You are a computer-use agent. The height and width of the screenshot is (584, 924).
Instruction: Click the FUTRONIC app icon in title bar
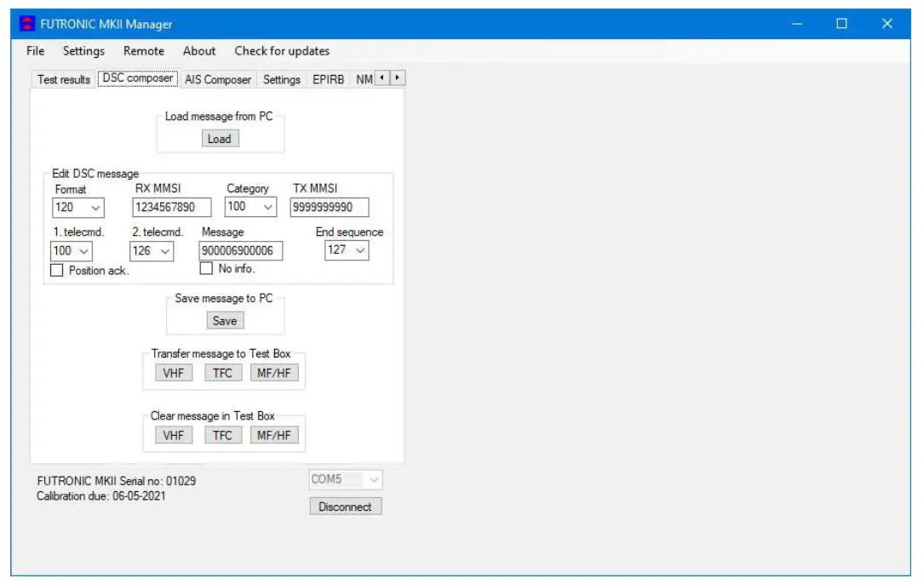(x=27, y=24)
